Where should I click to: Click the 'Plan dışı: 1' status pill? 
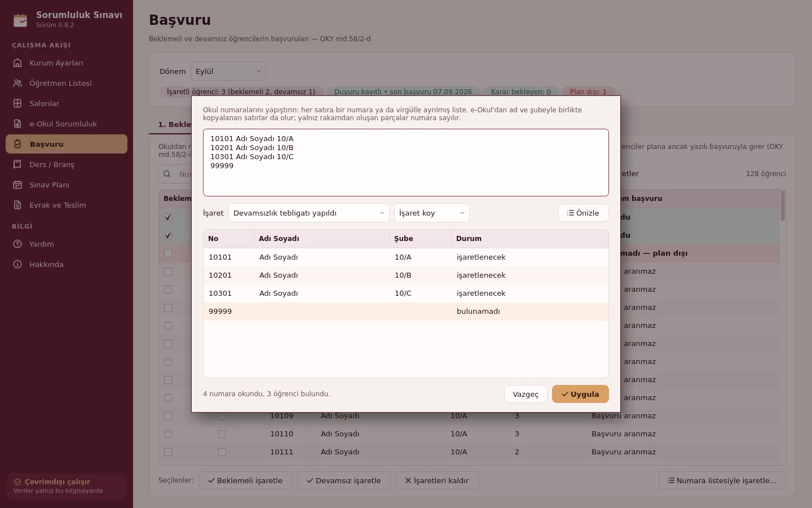588,91
